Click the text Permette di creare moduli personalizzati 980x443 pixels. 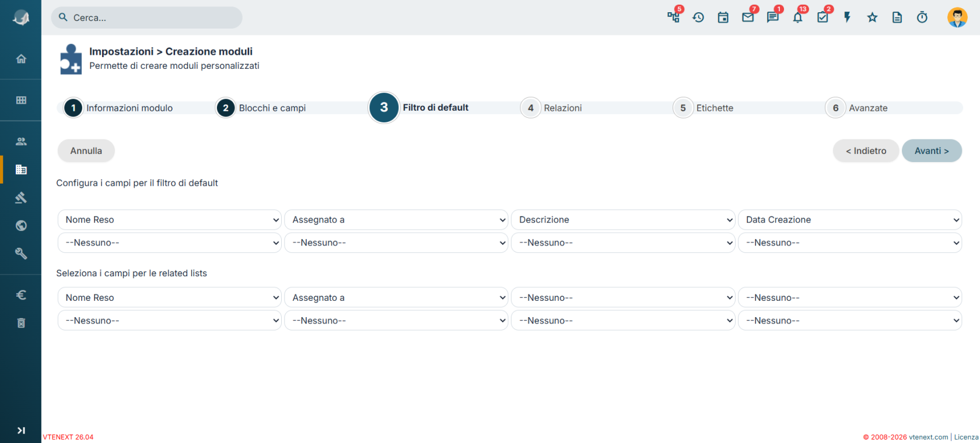tap(174, 66)
